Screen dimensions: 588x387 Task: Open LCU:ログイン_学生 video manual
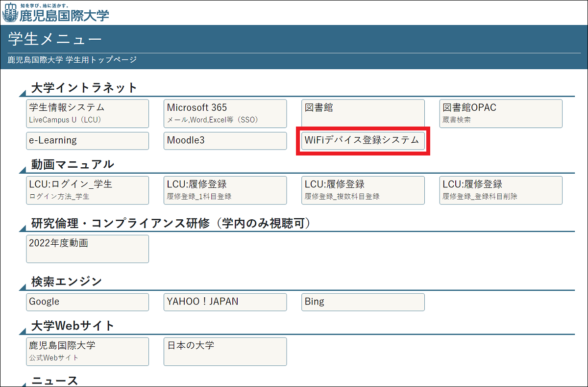[87, 190]
